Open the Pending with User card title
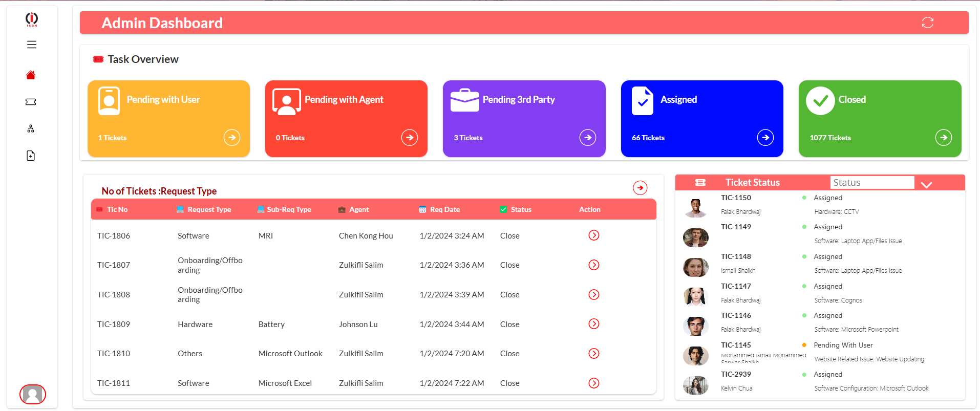 point(163,99)
